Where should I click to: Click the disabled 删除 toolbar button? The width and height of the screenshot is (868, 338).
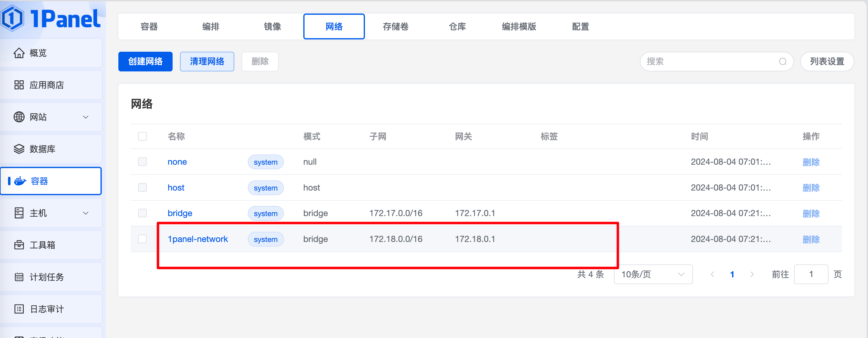(260, 62)
